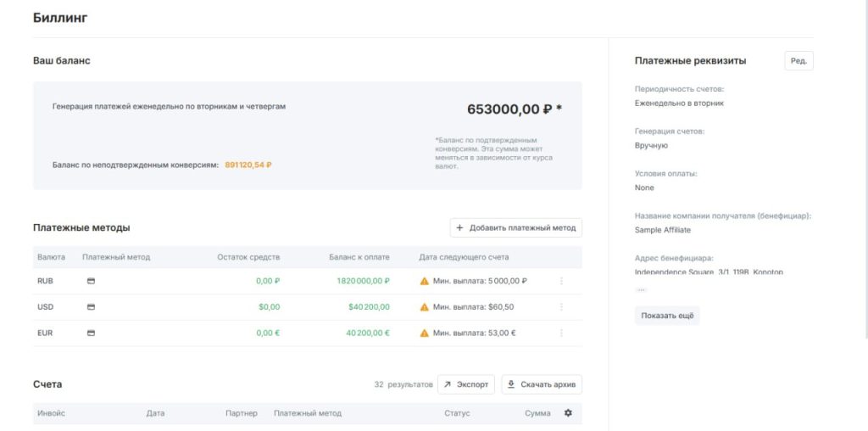
Task: Click invoices Платежный метод column header
Action: [x=307, y=413]
